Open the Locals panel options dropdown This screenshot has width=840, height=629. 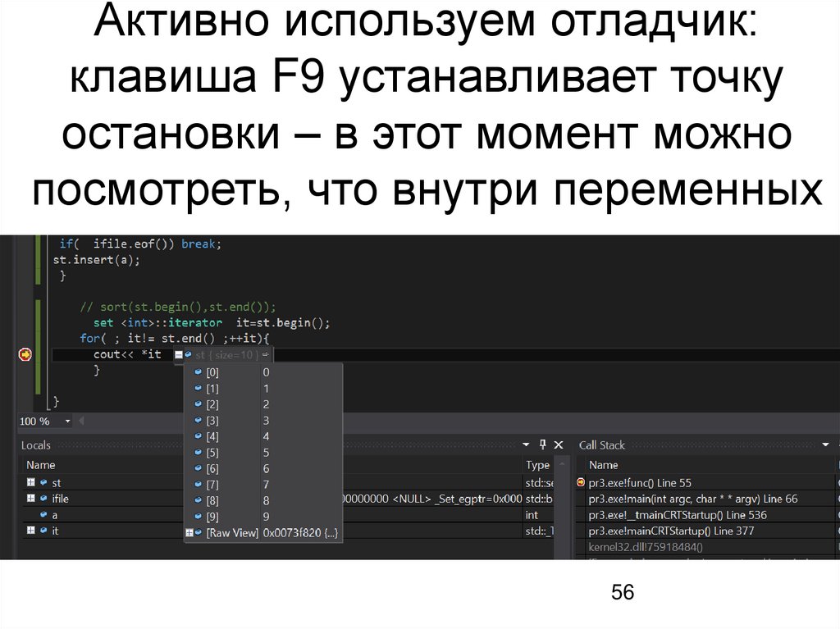point(524,444)
